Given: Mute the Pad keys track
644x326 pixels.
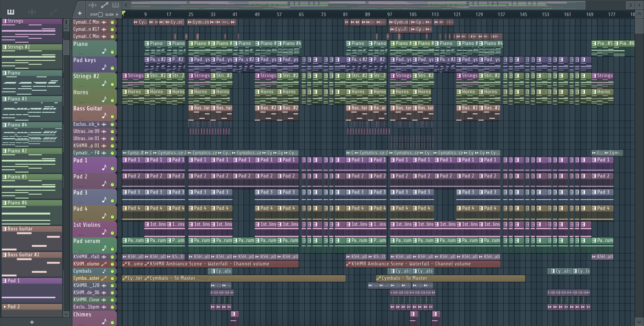Looking at the screenshot, I should pyautogui.click(x=112, y=68).
